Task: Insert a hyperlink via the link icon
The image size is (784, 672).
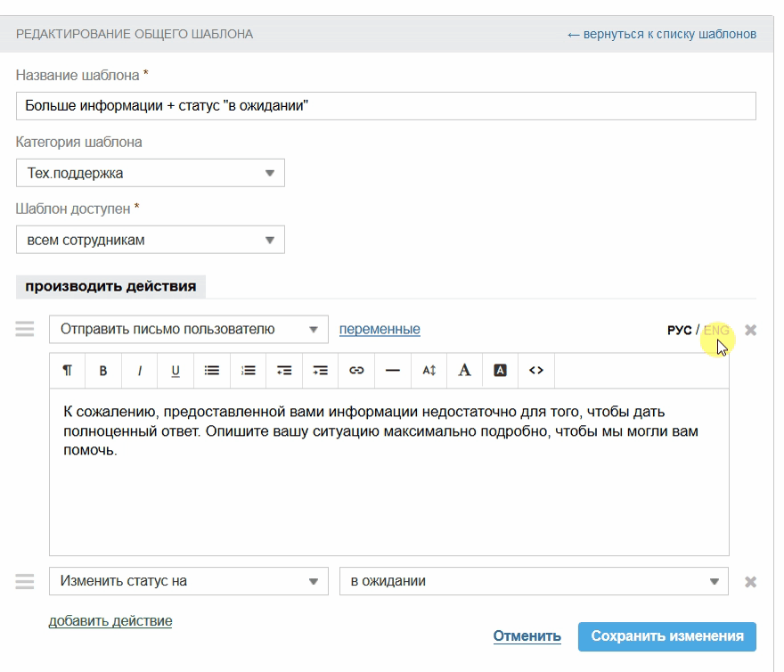Action: pos(356,371)
